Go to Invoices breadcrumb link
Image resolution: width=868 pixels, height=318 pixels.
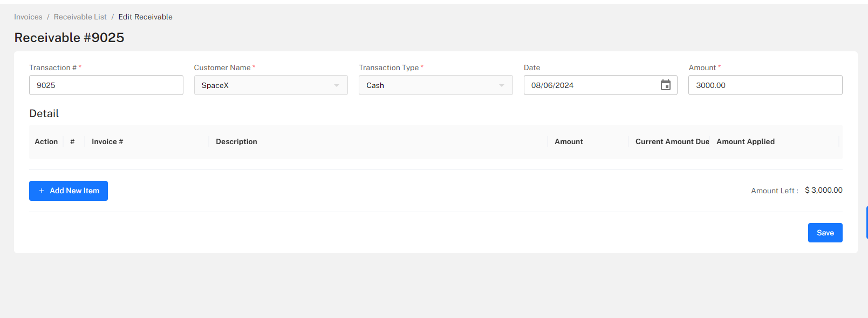28,17
